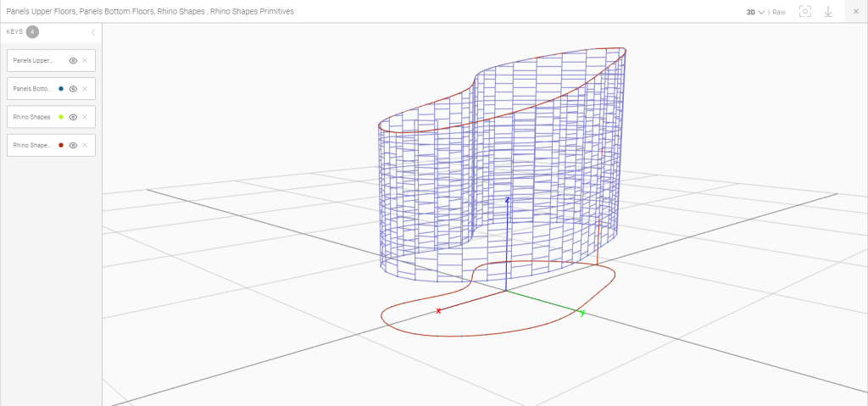Image resolution: width=868 pixels, height=406 pixels.
Task: Click the keys count badge showing 4
Action: point(32,32)
